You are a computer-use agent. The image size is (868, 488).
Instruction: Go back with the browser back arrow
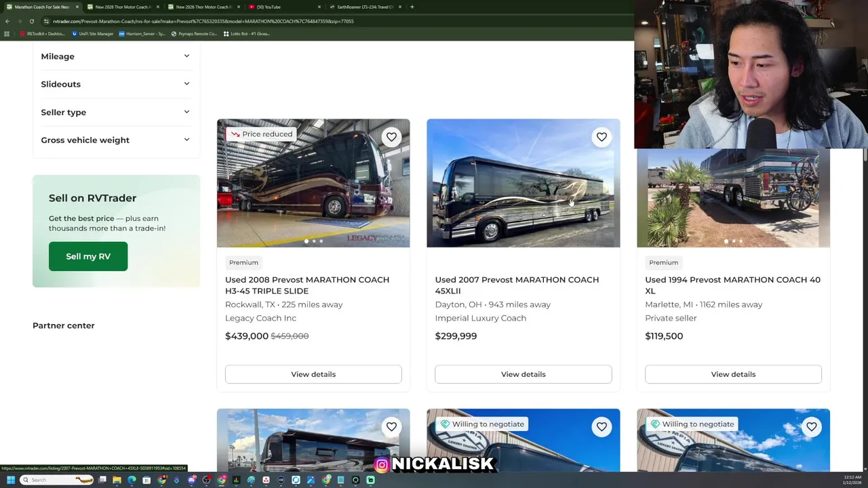click(7, 21)
